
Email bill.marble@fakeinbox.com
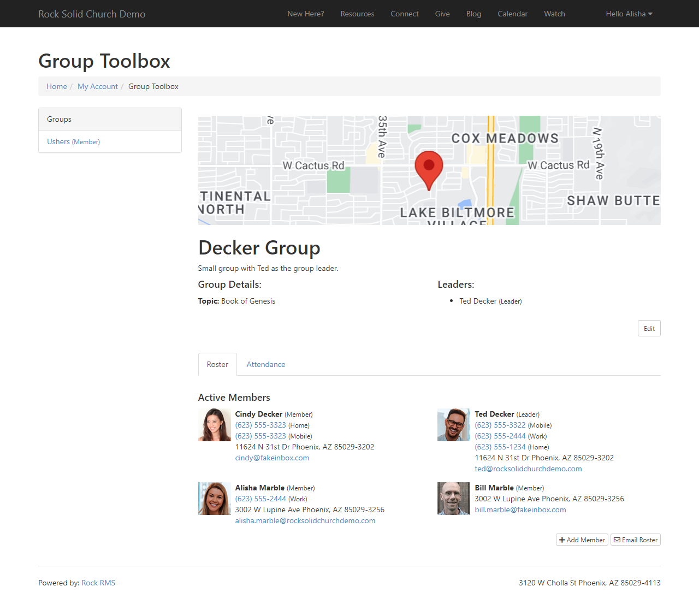click(520, 510)
